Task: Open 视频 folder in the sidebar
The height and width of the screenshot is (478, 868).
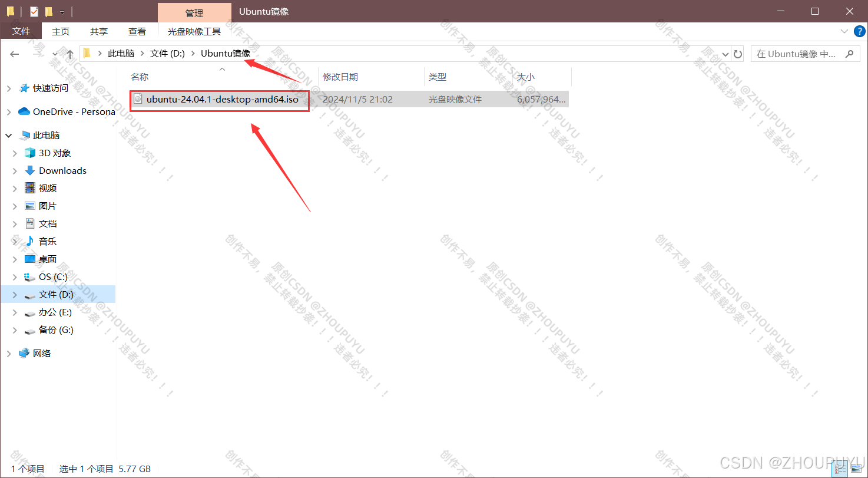Action: point(48,189)
